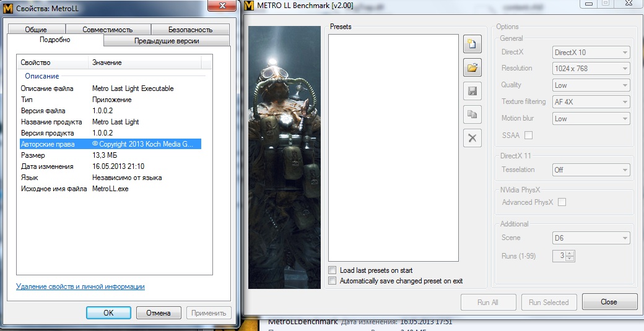Check Automatically save changed preset on exit
The height and width of the screenshot is (331, 644).
coord(333,281)
